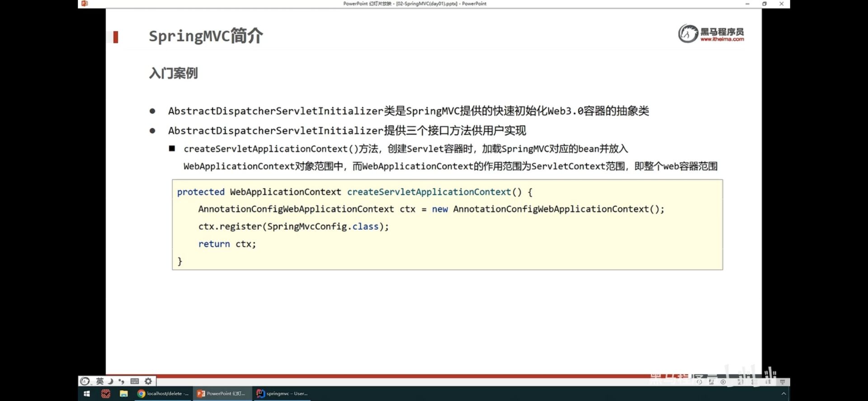
Task: Click the 黑马程序员 horse logo
Action: pos(688,33)
